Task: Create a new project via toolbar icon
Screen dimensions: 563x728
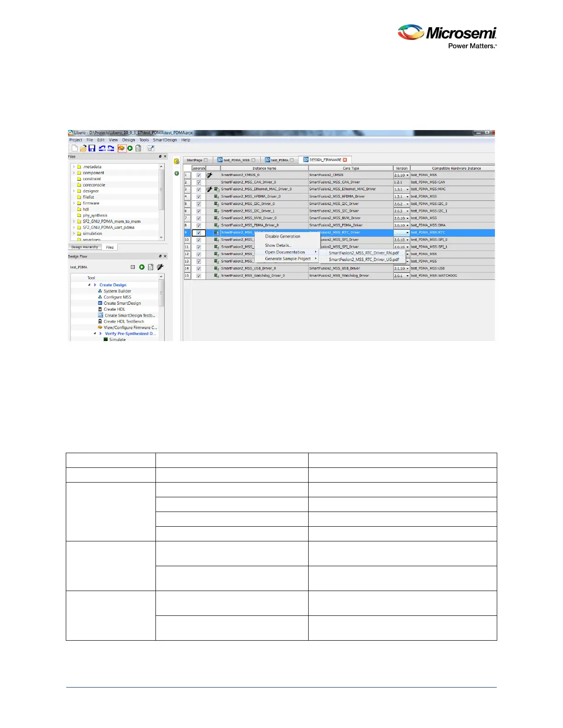Action: (75, 148)
